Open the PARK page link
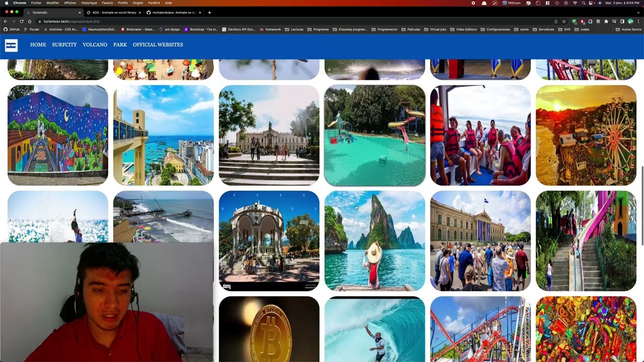Viewport: 644px width, 362px height. pyautogui.click(x=120, y=45)
